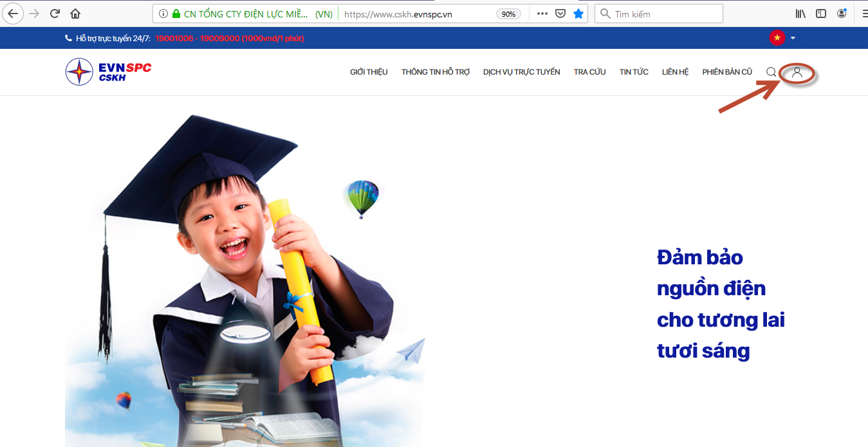The image size is (868, 447).
Task: Go to the browser home page
Action: click(x=75, y=14)
